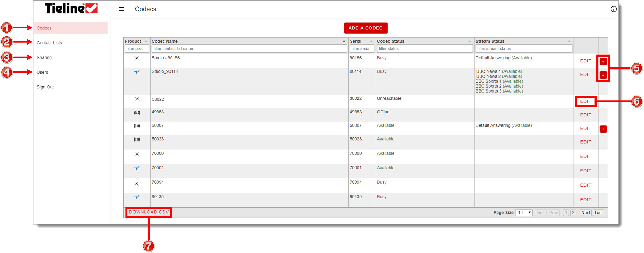Click product icon for codec 70094

pyautogui.click(x=136, y=184)
